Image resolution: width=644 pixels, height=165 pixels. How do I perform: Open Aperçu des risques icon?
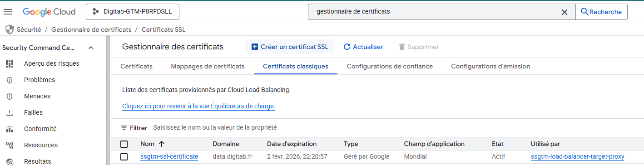[9, 63]
